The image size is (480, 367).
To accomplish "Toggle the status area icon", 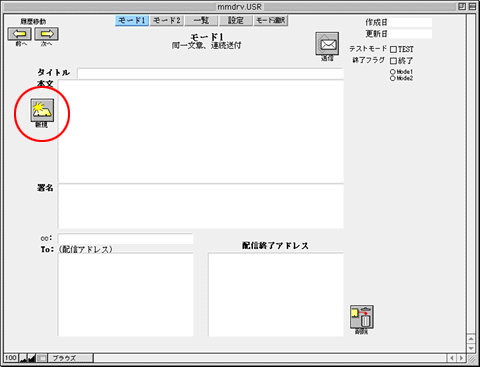I will tap(42, 358).
